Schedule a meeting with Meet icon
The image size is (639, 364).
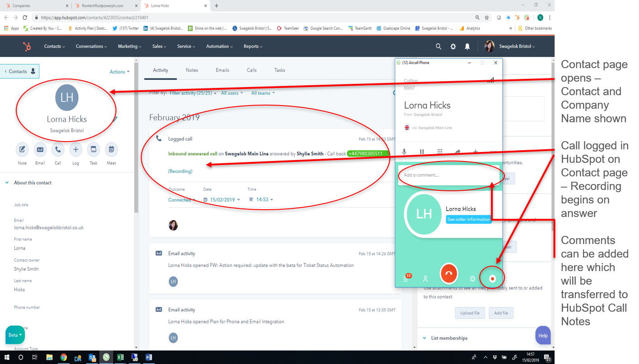click(111, 149)
